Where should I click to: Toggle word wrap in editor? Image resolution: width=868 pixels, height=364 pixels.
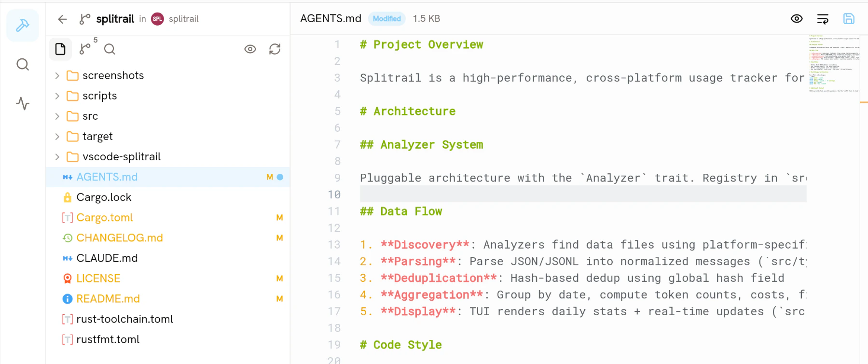823,19
